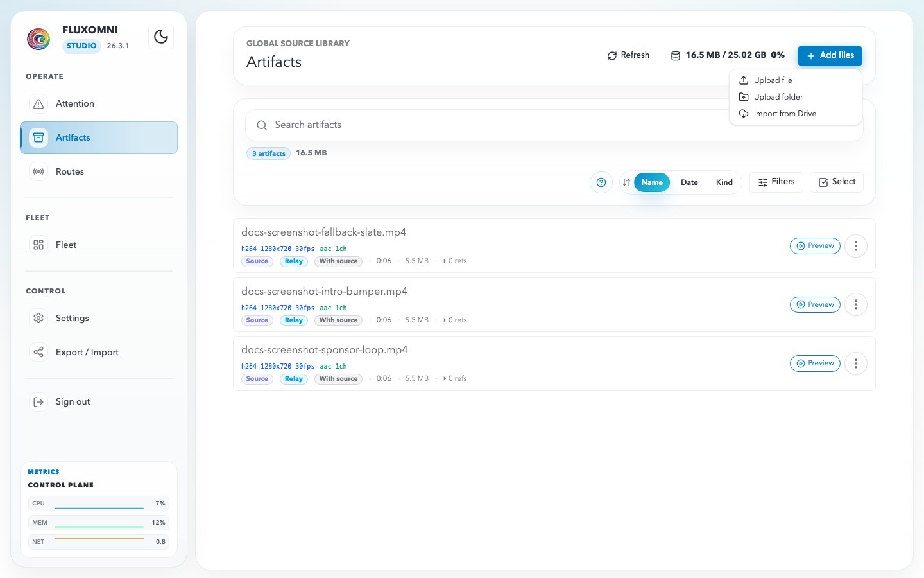The image size is (924, 578).
Task: Toggle dark mode with the moon icon
Action: (161, 37)
